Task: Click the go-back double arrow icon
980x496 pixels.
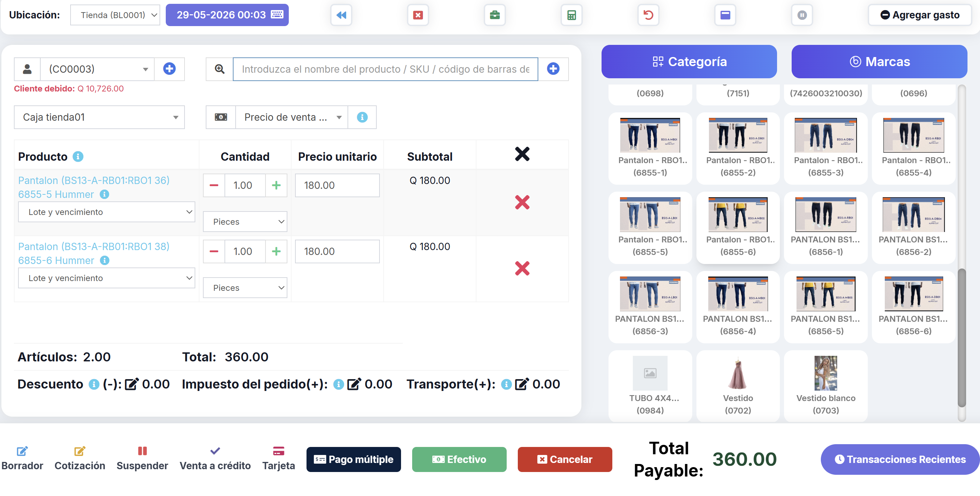Action: pyautogui.click(x=341, y=15)
